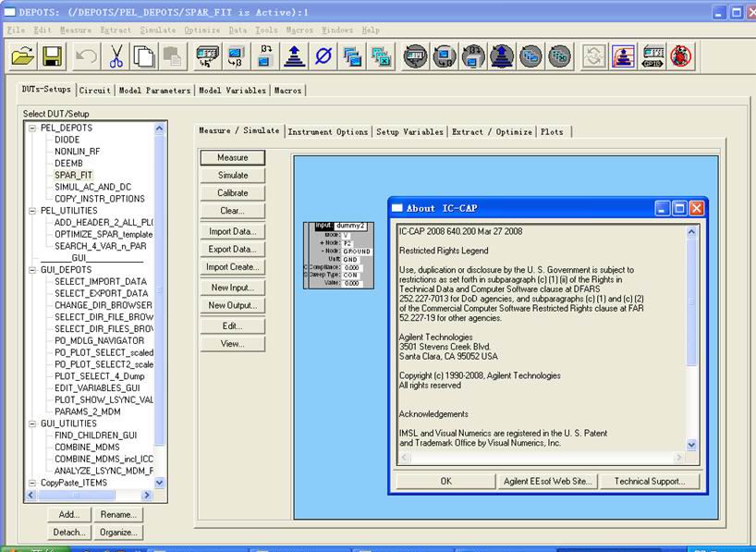Click the Simulate button

point(232,175)
